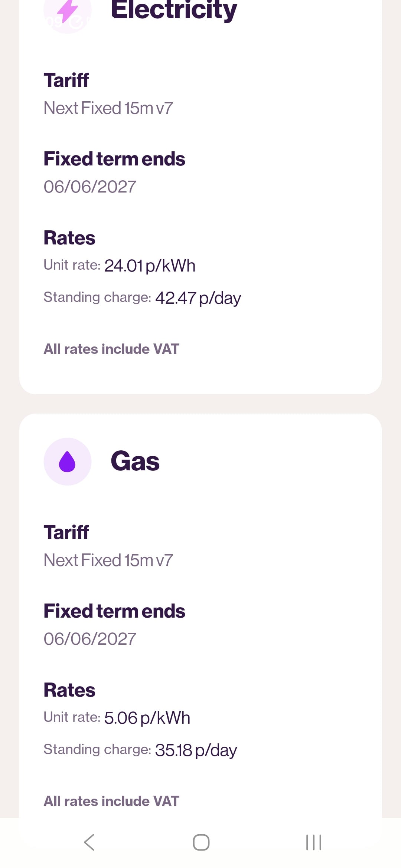Select the Gas tariff name Next Fixed 15m v7
Screen dimensions: 401x868
pos(108,560)
